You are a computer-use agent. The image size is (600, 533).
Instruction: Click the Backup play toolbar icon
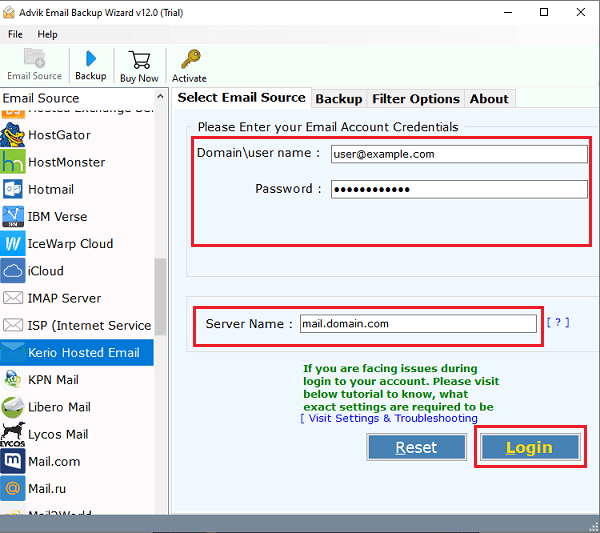click(91, 59)
